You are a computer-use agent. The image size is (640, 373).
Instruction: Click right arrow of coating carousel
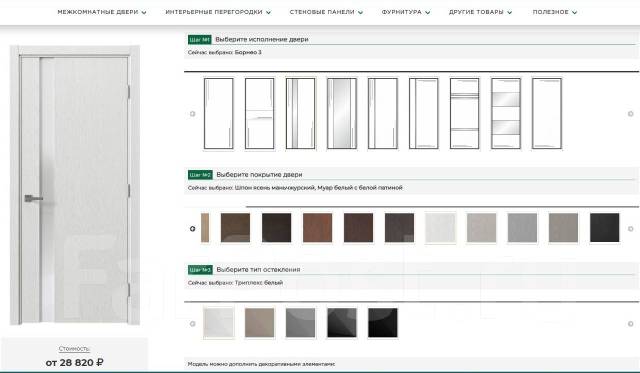pos(631,229)
